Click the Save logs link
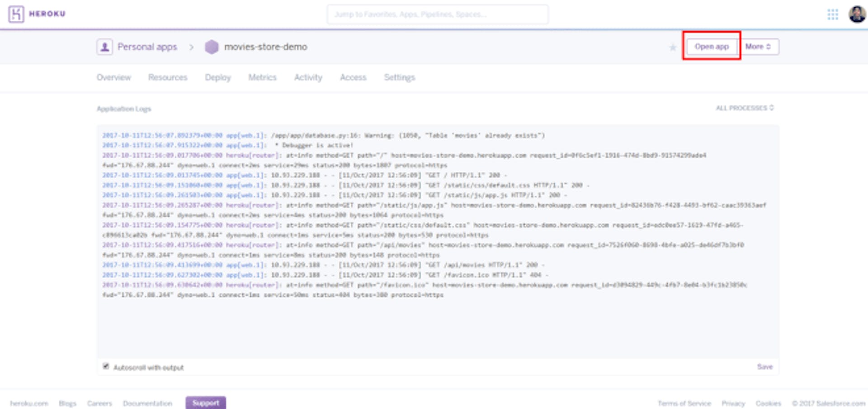The width and height of the screenshot is (868, 409). (765, 367)
